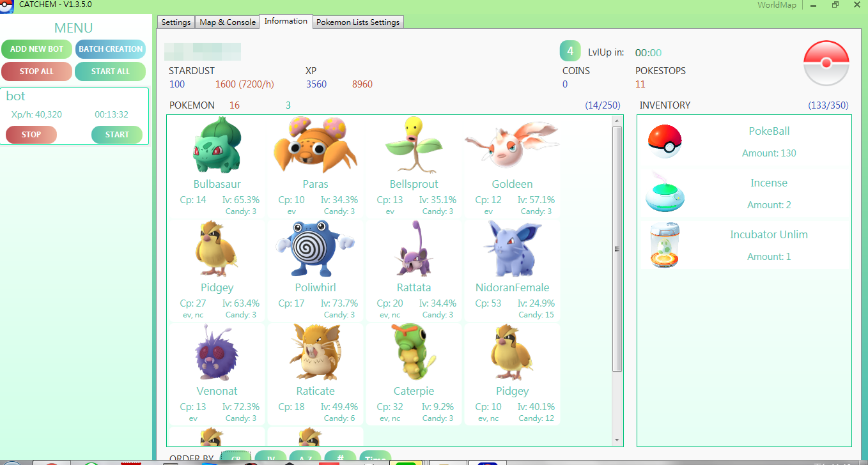
Task: Open WorldMap from the title bar
Action: 777,5
